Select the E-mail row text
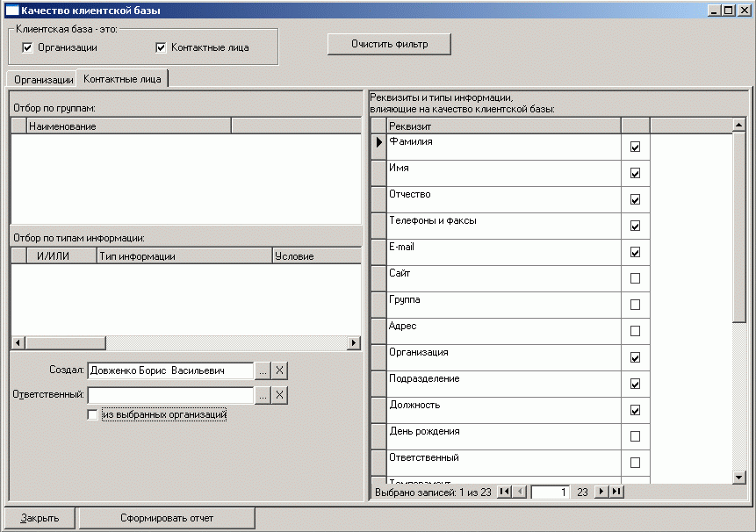The height and width of the screenshot is (532, 756). [x=401, y=247]
